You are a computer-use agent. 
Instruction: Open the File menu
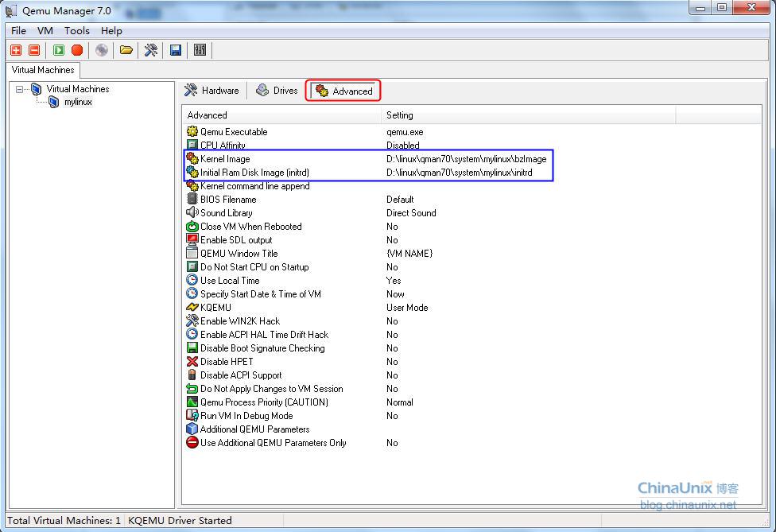tap(18, 31)
